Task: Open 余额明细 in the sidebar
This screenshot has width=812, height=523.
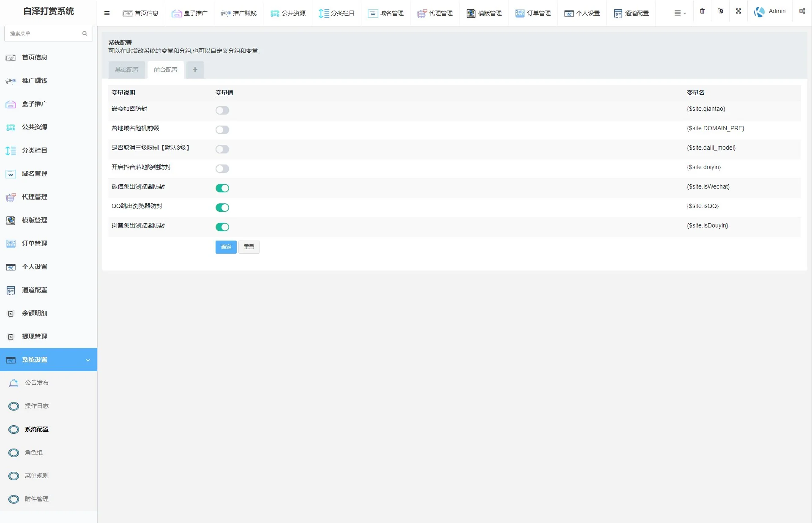Action: 35,313
